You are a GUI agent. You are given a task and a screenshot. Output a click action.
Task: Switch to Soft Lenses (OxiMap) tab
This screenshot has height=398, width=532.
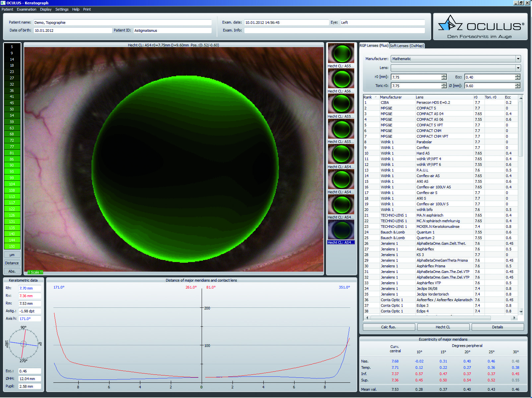(x=407, y=46)
